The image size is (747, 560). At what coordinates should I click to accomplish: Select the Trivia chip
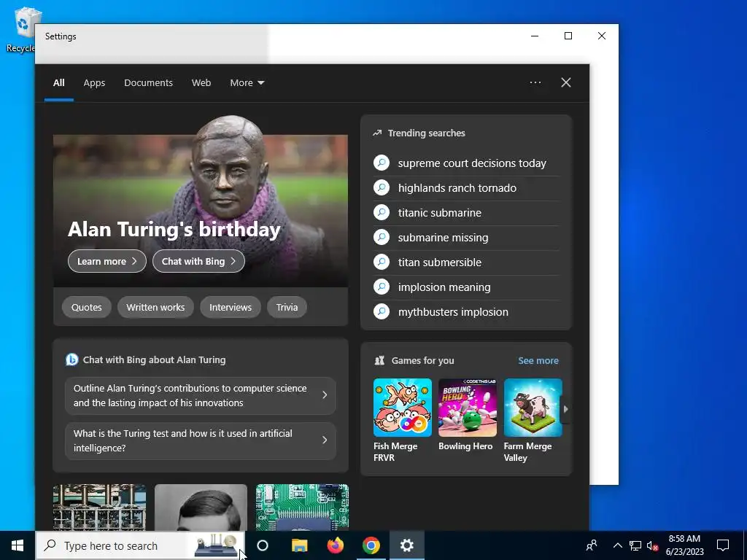point(287,307)
